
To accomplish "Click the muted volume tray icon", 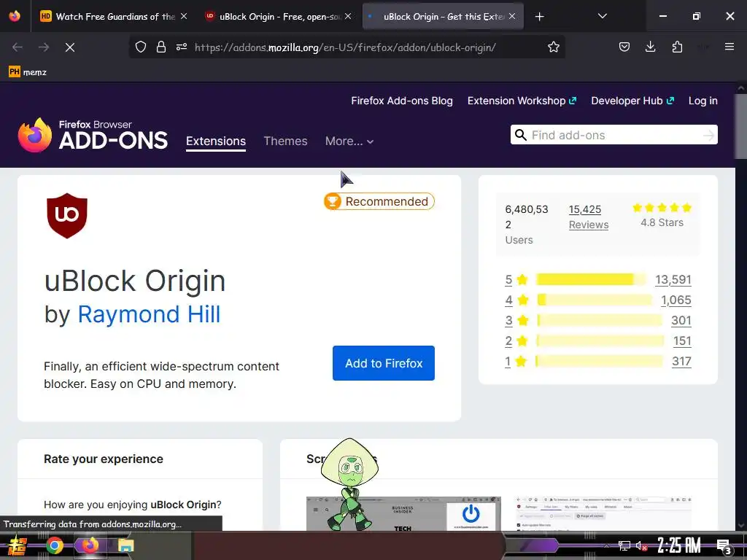I will [642, 546].
